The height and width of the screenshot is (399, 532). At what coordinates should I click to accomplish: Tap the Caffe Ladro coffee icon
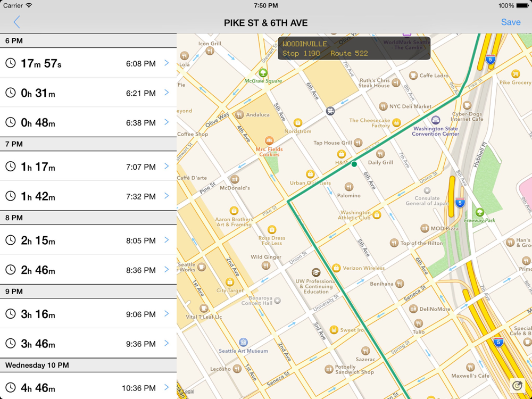point(413,76)
